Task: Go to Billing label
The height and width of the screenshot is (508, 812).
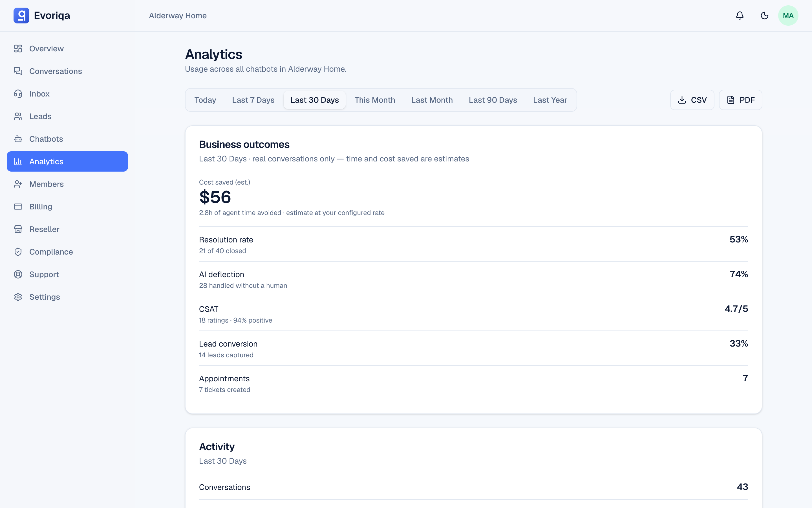Action: pyautogui.click(x=41, y=207)
